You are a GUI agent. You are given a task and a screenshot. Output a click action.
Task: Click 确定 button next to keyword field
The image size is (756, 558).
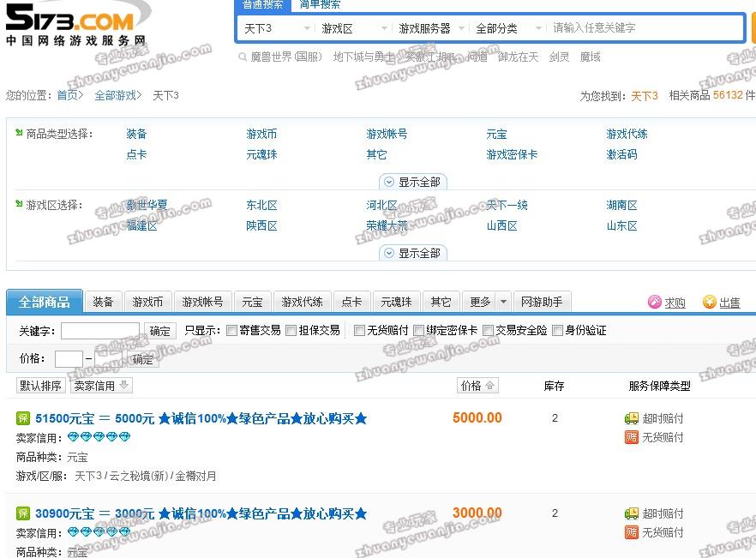pos(159,331)
